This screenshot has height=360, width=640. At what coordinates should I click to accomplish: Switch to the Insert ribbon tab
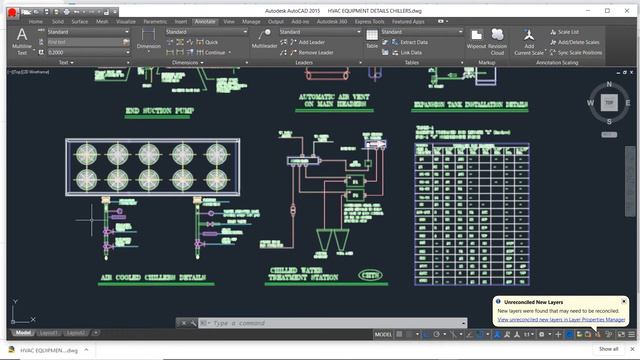point(181,22)
